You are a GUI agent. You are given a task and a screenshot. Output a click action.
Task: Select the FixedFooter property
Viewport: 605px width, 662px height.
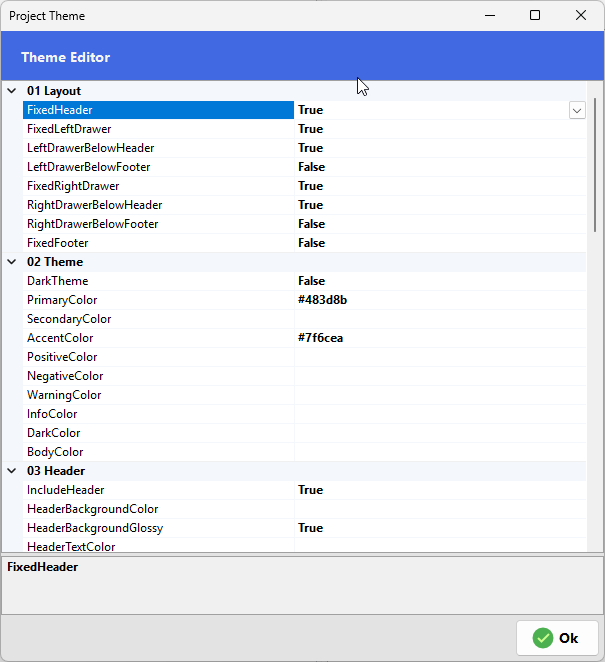click(158, 243)
